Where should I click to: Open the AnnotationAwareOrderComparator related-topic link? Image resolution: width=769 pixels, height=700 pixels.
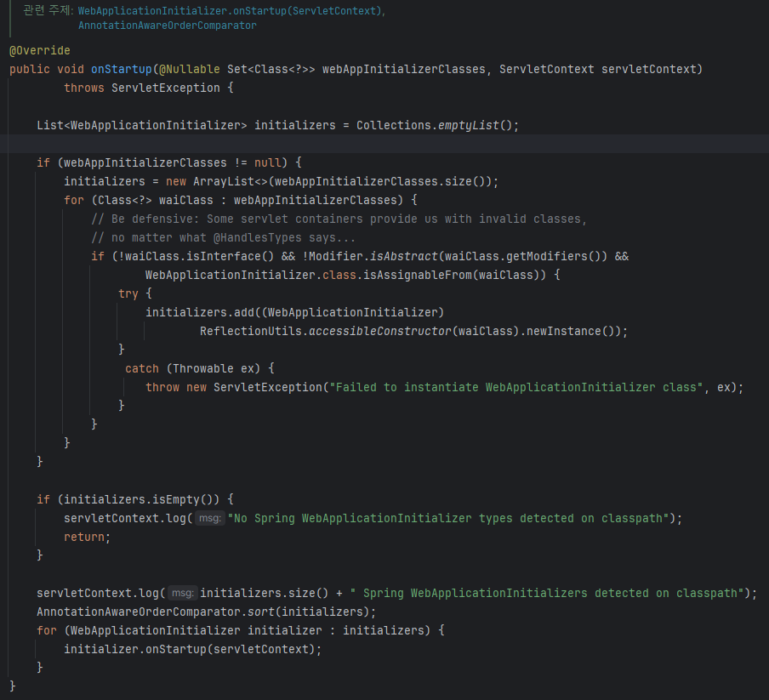(168, 26)
